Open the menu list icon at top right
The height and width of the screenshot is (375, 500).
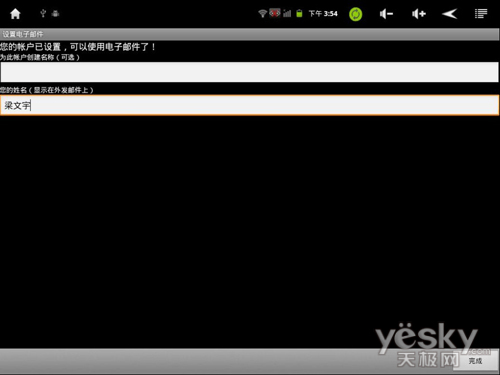tap(481, 14)
